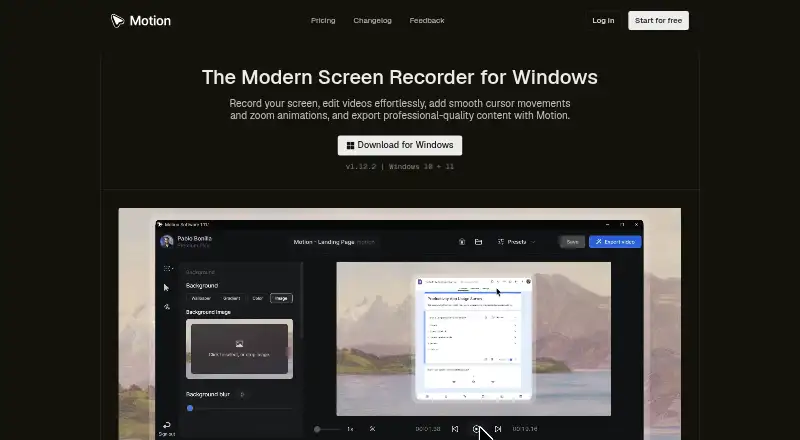The image size is (800, 440).
Task: Click the version text v1.12.2
Action: tap(361, 166)
